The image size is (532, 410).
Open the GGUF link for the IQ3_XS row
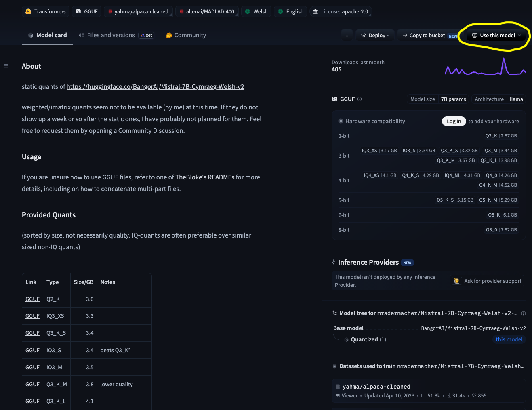pos(32,316)
